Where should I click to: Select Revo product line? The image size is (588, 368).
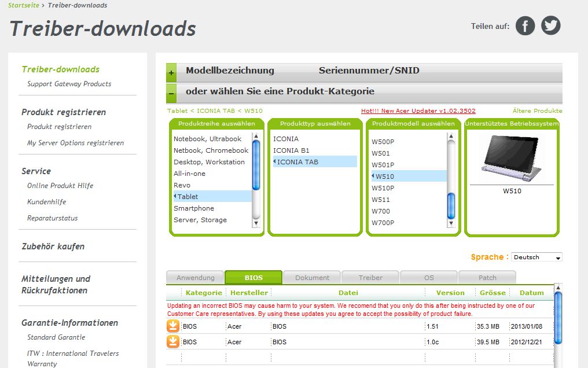[182, 185]
